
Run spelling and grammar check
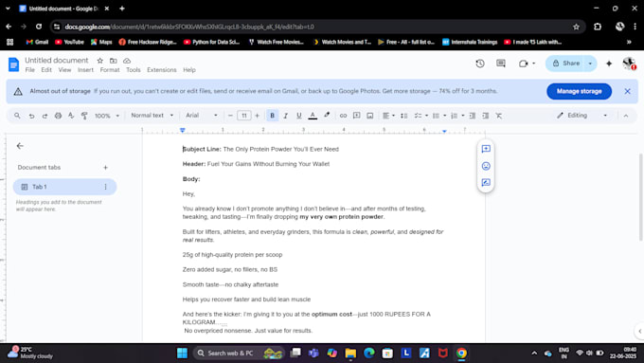point(71,116)
